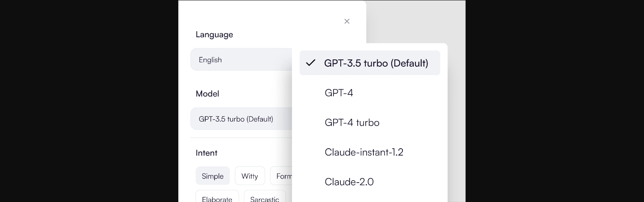Choose the Elaborate intent chip
644x202 pixels.
click(x=217, y=198)
